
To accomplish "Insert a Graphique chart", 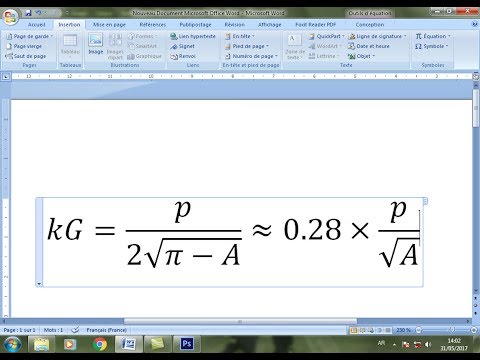I will click(144, 56).
